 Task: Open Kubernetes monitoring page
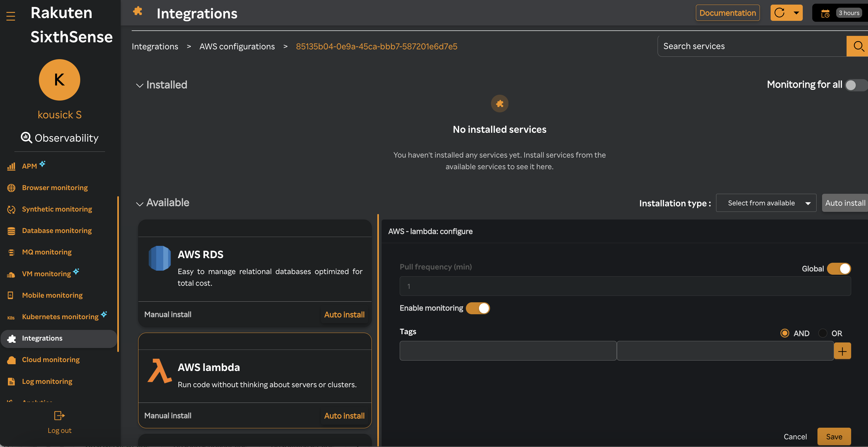(x=60, y=317)
